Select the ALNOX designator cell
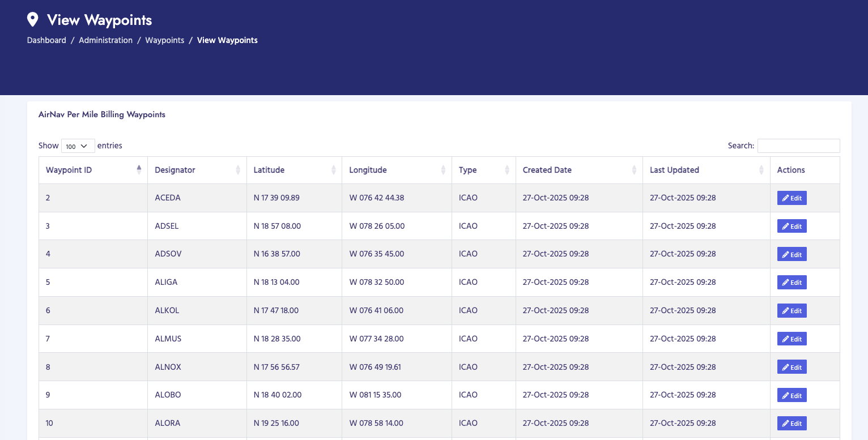The image size is (868, 440). point(168,367)
